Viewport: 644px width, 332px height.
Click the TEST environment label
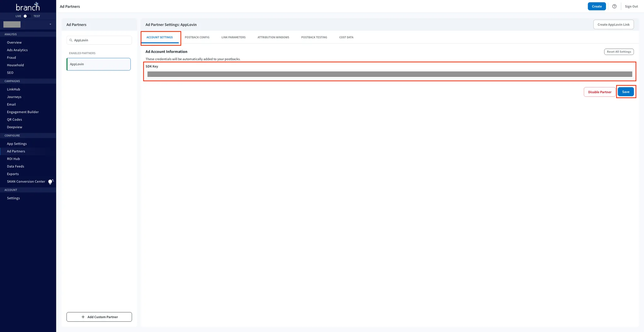(x=37, y=16)
